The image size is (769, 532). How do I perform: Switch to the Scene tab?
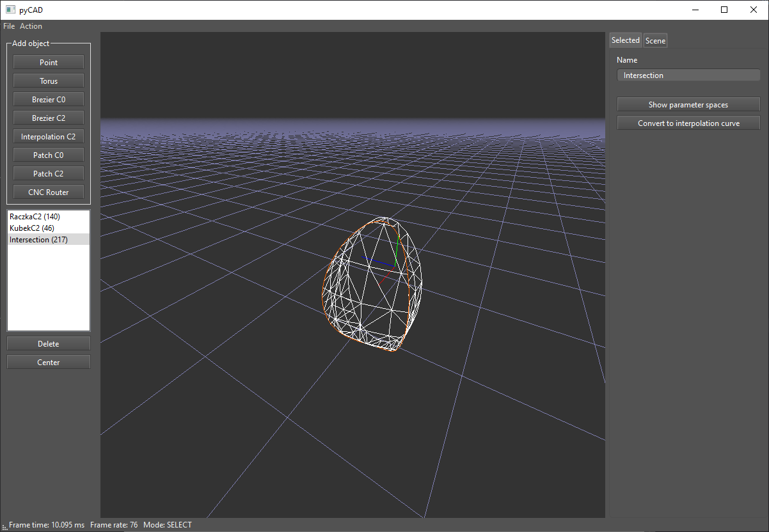[x=655, y=40]
